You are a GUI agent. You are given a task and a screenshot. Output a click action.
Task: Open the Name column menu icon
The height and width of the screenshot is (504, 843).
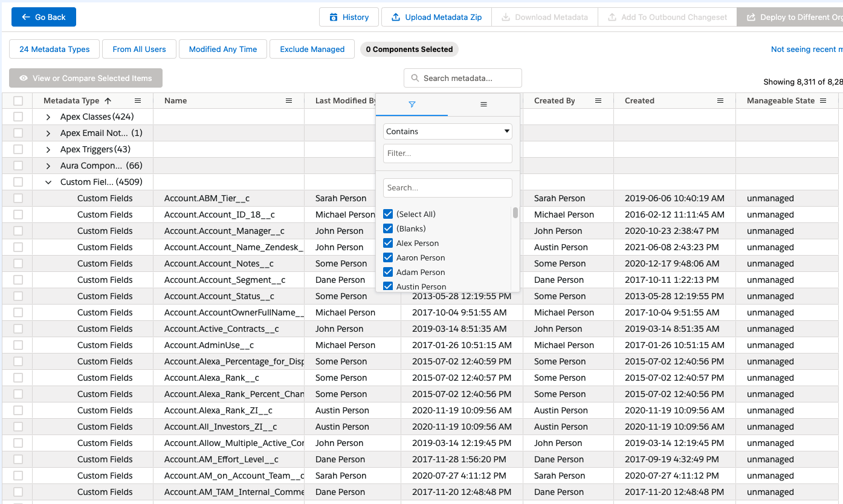(x=289, y=101)
